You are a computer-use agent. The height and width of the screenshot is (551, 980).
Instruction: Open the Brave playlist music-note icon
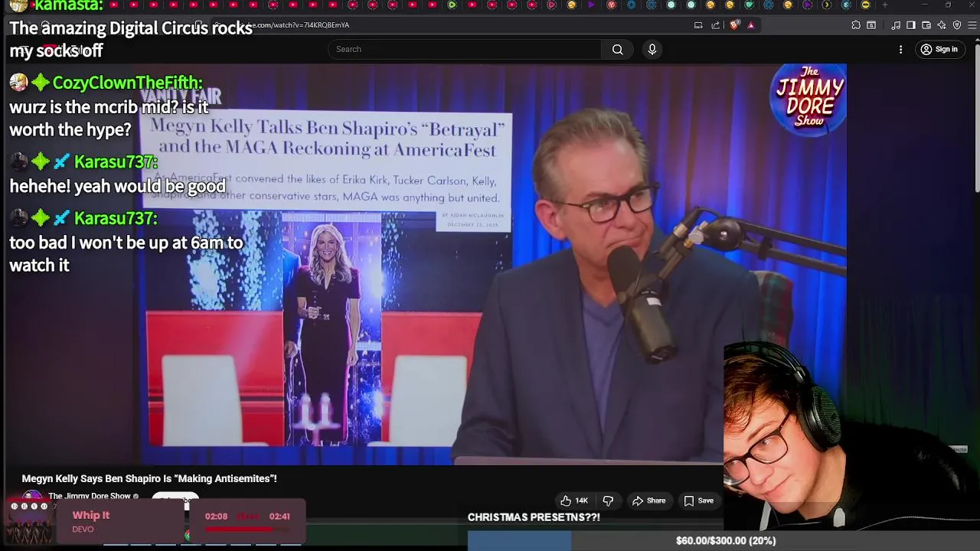pyautogui.click(x=896, y=25)
